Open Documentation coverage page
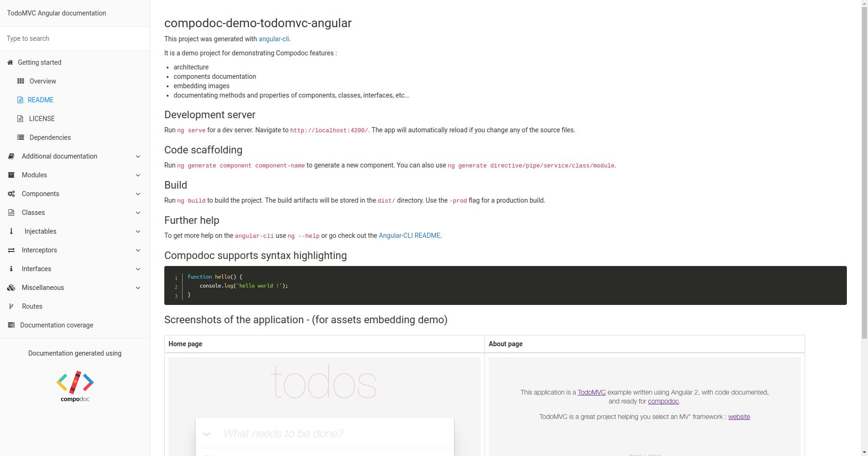Image resolution: width=868 pixels, height=456 pixels. (x=56, y=325)
